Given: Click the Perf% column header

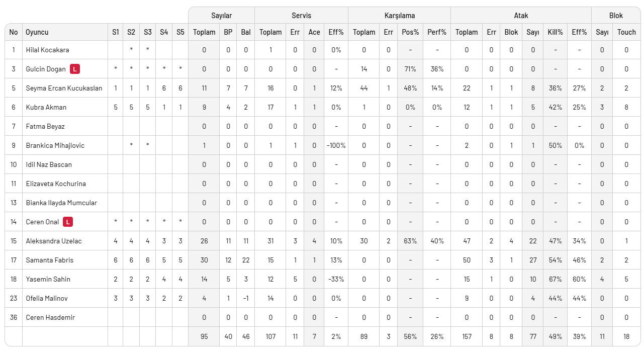Looking at the screenshot, I should pos(437,32).
